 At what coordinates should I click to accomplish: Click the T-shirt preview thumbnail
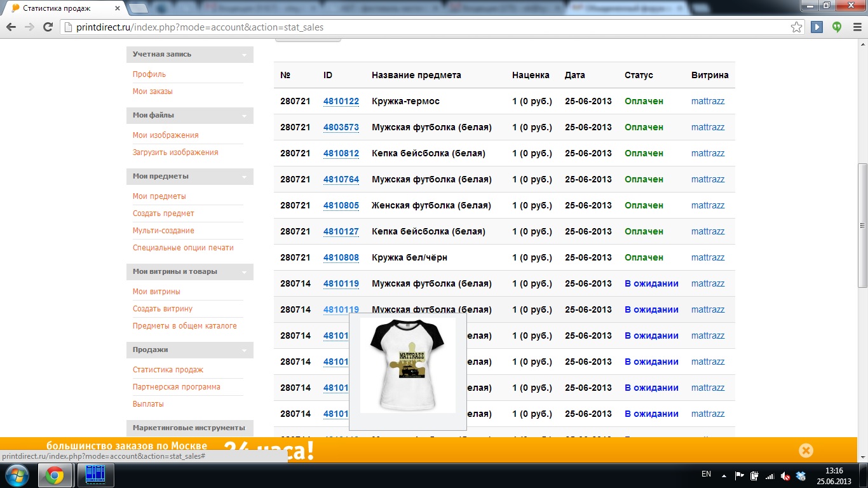coord(407,365)
